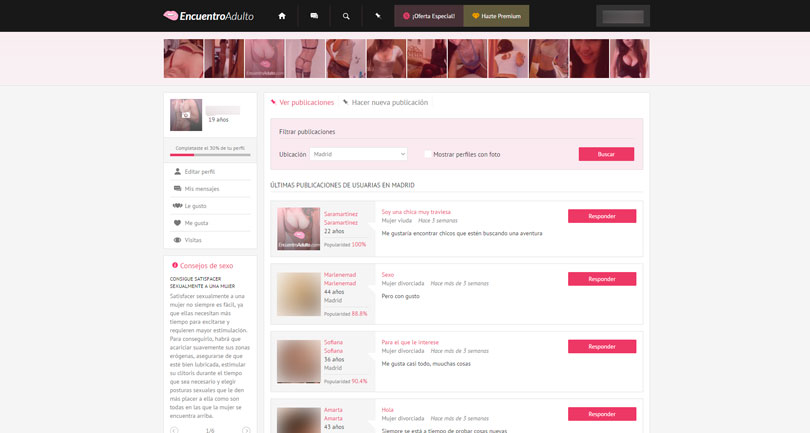The height and width of the screenshot is (433, 810).
Task: Switch to Hacer nueva publicación tab
Action: coord(390,102)
